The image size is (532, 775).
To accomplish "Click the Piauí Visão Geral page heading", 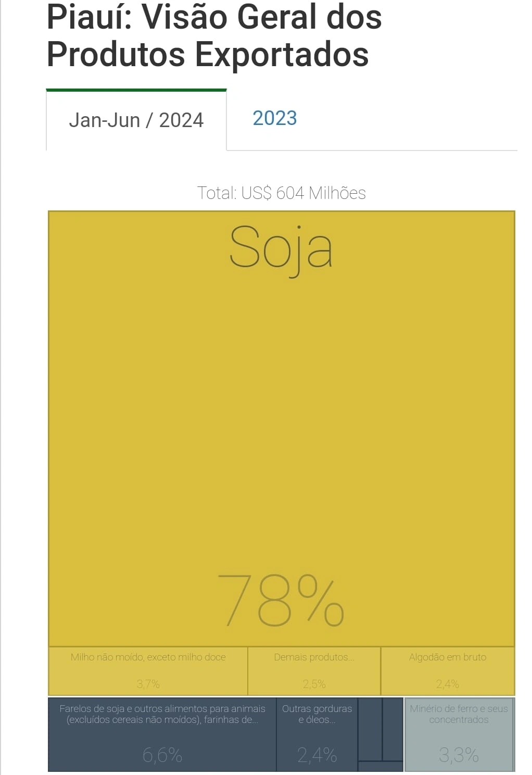I will pyautogui.click(x=214, y=35).
